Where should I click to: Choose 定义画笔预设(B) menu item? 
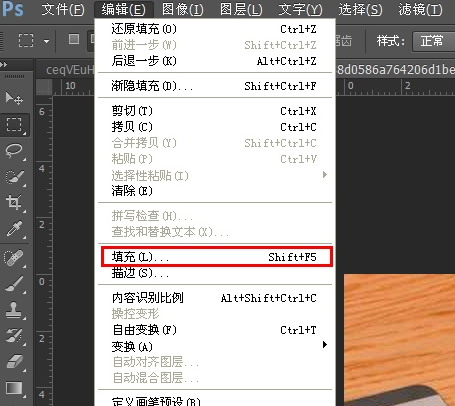click(215, 400)
